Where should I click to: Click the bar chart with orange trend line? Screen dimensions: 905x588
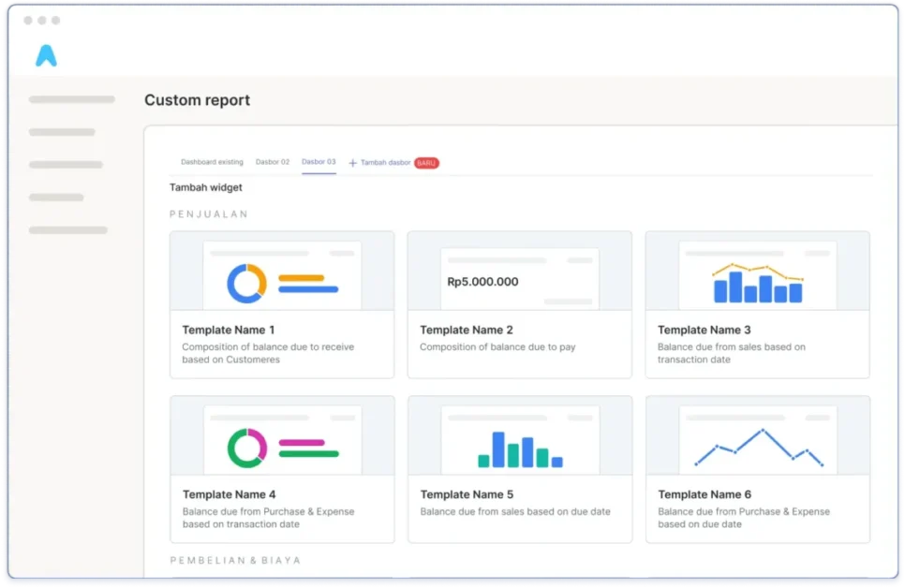758,283
